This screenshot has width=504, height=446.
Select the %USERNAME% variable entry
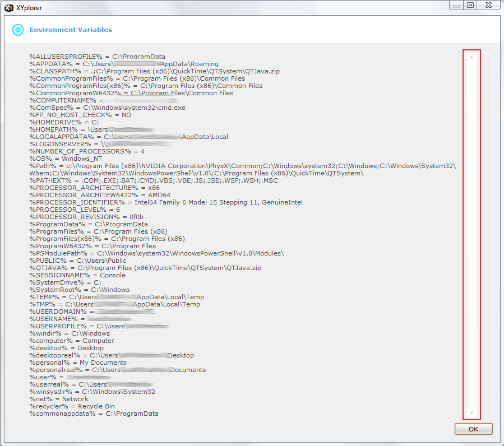[x=73, y=318]
